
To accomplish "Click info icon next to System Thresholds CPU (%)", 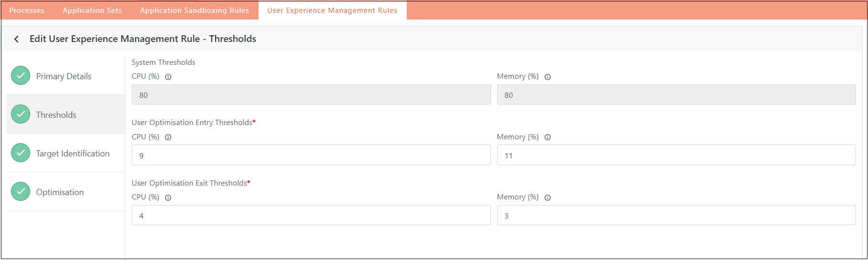I will pyautogui.click(x=168, y=77).
